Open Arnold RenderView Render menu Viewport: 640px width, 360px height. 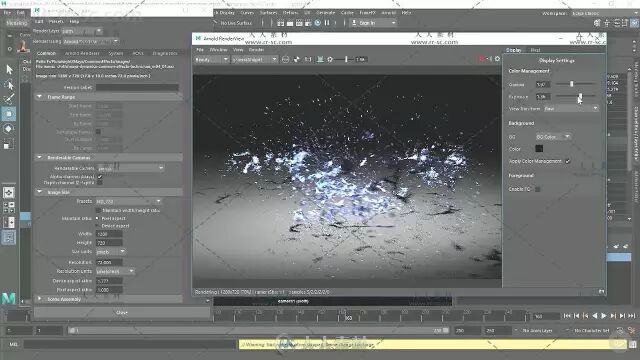click(x=256, y=50)
